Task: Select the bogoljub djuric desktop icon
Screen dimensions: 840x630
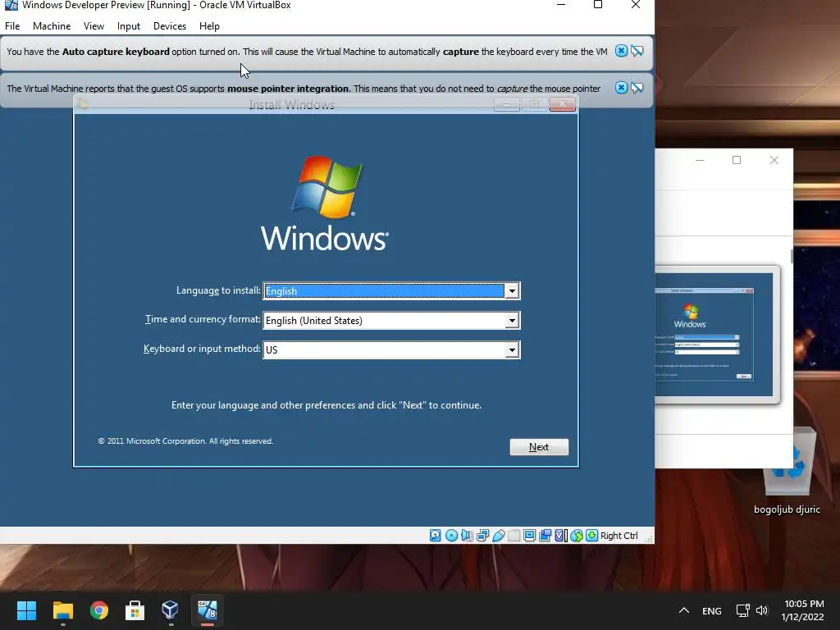Action: pyautogui.click(x=787, y=472)
